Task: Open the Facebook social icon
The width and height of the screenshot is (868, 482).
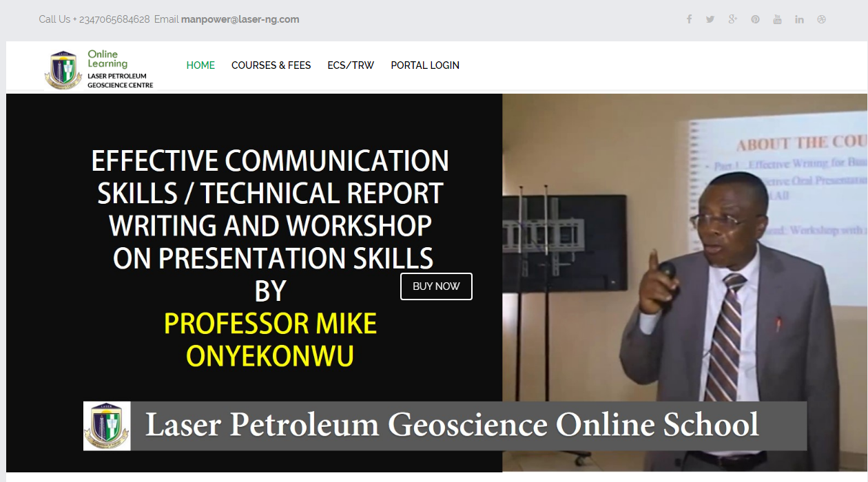Action: tap(689, 19)
